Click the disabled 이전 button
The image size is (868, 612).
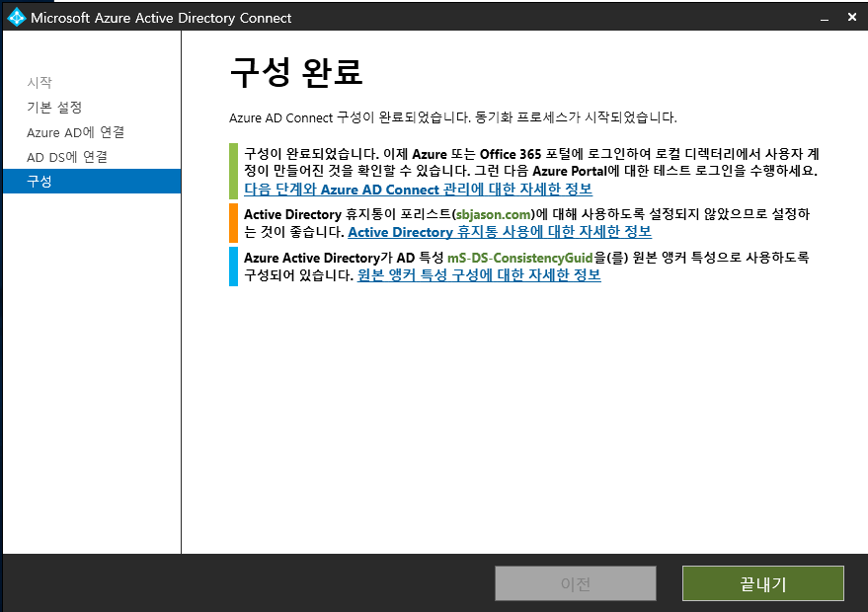tap(575, 583)
